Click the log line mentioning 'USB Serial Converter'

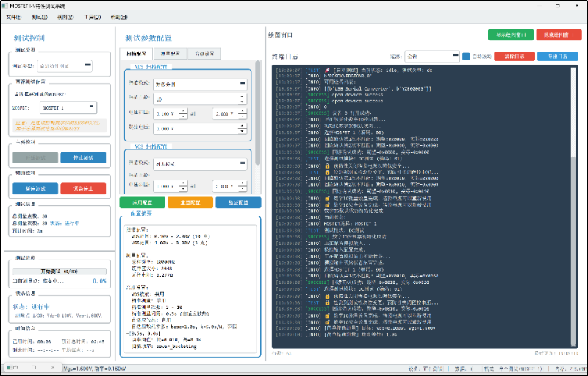pyautogui.click(x=353, y=88)
